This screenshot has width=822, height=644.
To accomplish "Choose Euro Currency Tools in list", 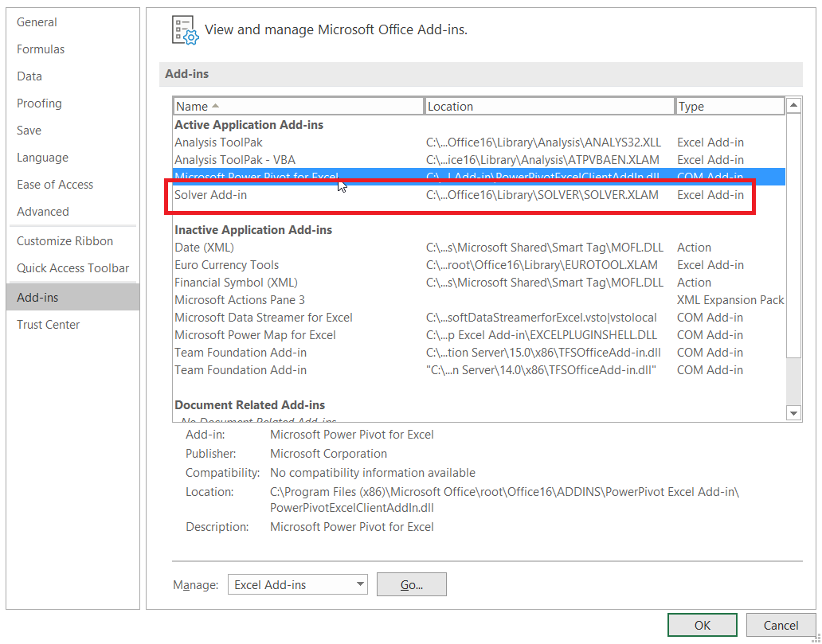I will pyautogui.click(x=226, y=265).
